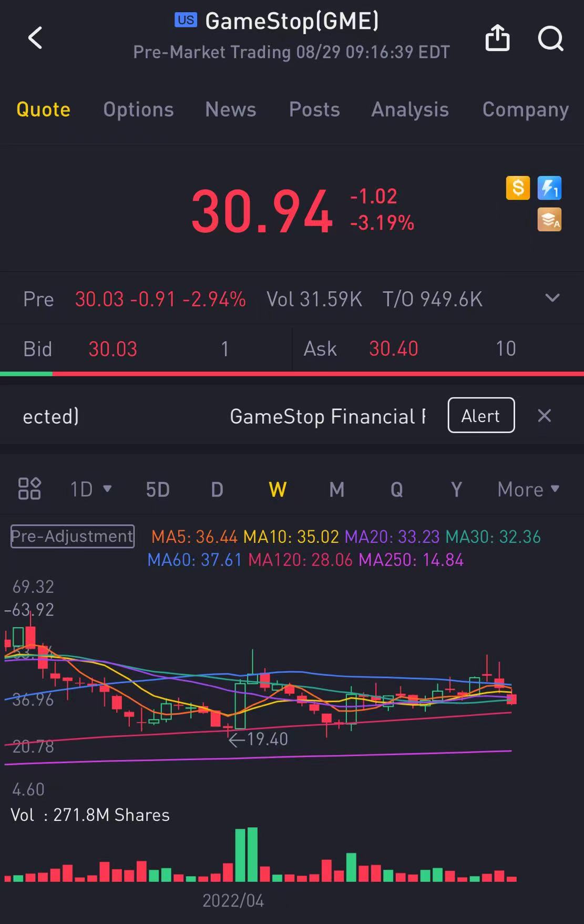Tap the MA250: 14.84 indicator label
Viewport: 584px width, 924px height.
(x=411, y=560)
